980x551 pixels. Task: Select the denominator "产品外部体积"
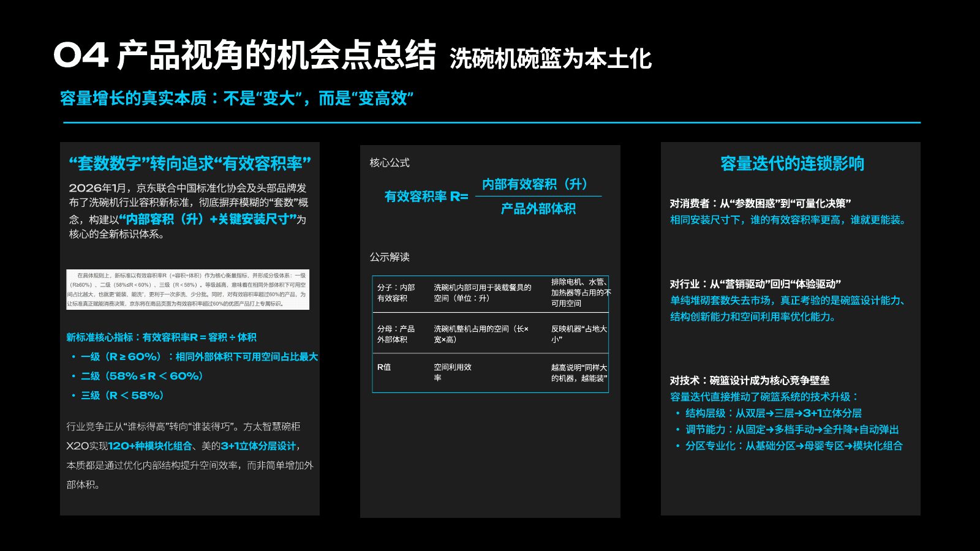(x=538, y=209)
